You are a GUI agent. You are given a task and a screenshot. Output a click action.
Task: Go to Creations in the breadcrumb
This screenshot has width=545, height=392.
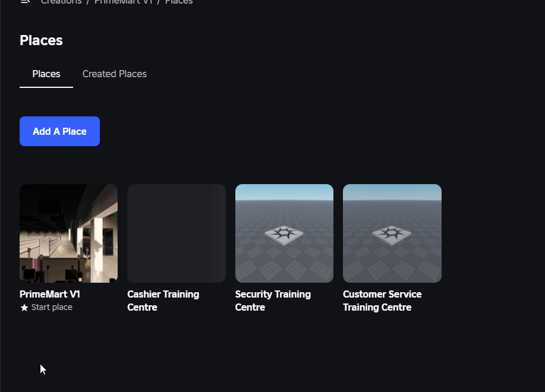(x=61, y=2)
